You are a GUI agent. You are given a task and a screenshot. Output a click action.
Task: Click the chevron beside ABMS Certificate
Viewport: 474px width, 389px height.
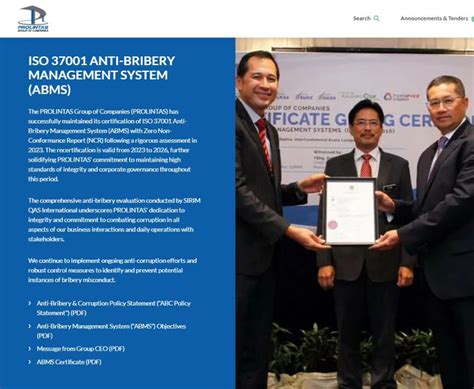click(x=30, y=362)
